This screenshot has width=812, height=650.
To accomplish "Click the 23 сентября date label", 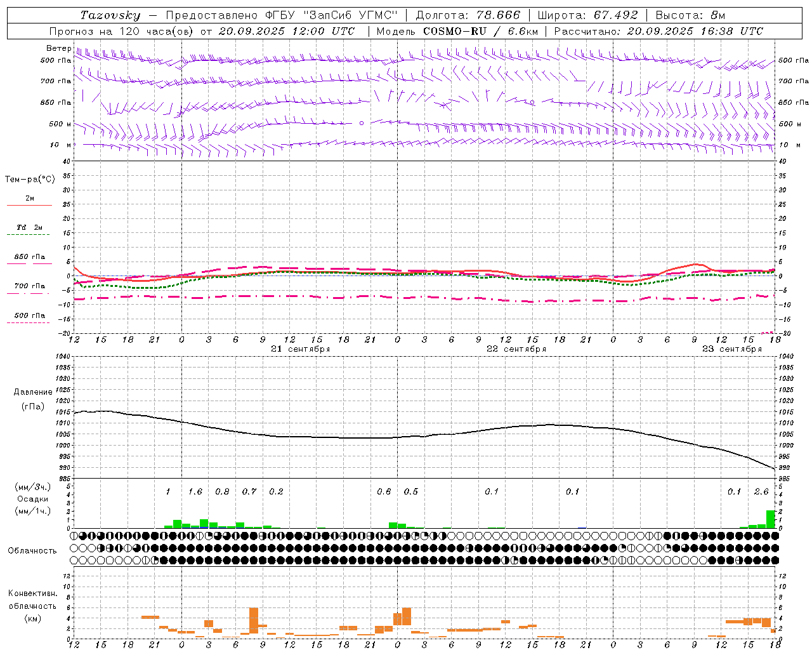I will pos(732,349).
